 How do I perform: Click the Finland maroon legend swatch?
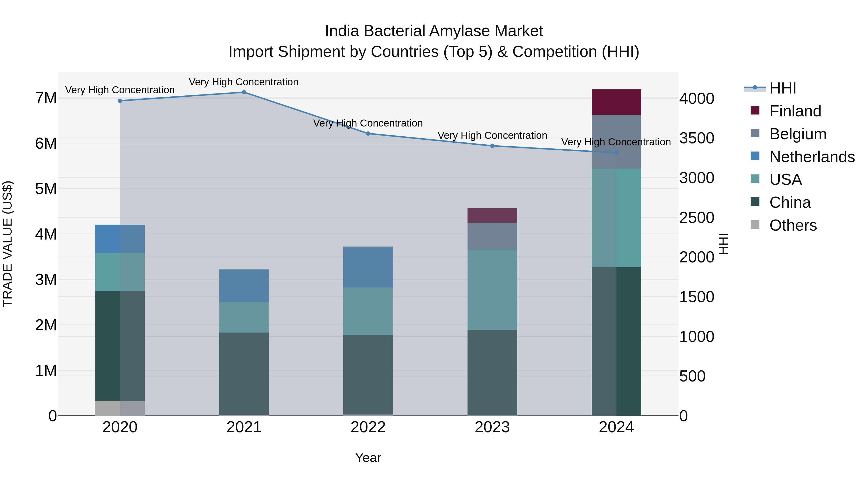(755, 110)
